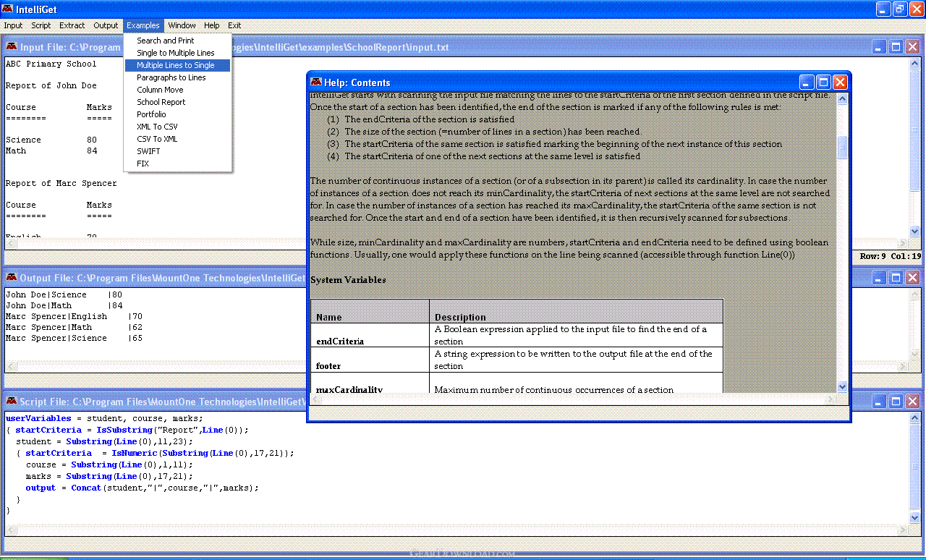Click Script File scrollbar up arrow
The width and height of the screenshot is (926, 560).
pyautogui.click(x=914, y=417)
